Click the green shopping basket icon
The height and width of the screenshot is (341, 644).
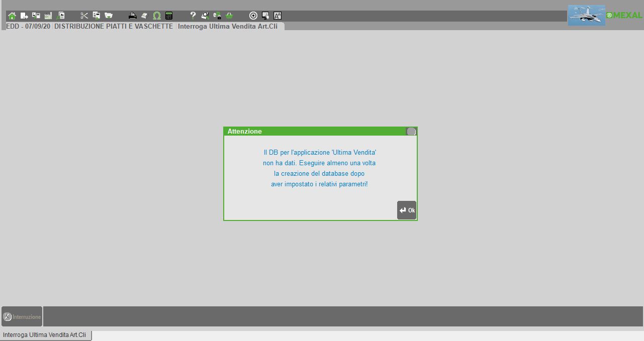coord(229,16)
